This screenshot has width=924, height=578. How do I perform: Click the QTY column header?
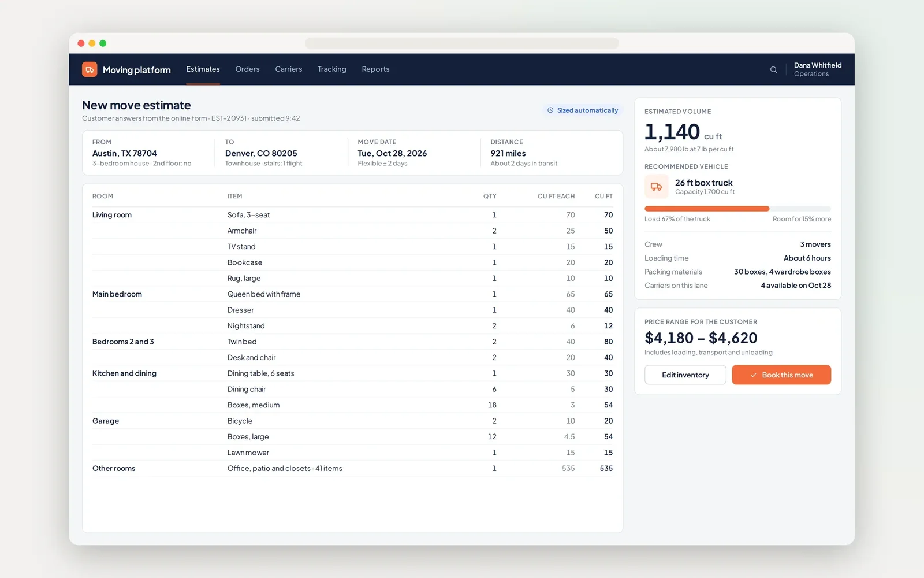pyautogui.click(x=490, y=197)
